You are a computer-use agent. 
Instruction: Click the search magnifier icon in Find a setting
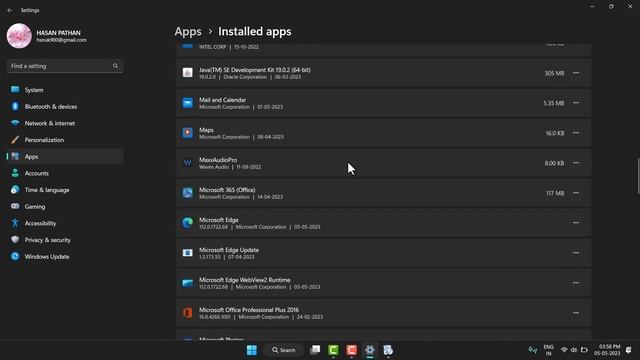(x=115, y=66)
